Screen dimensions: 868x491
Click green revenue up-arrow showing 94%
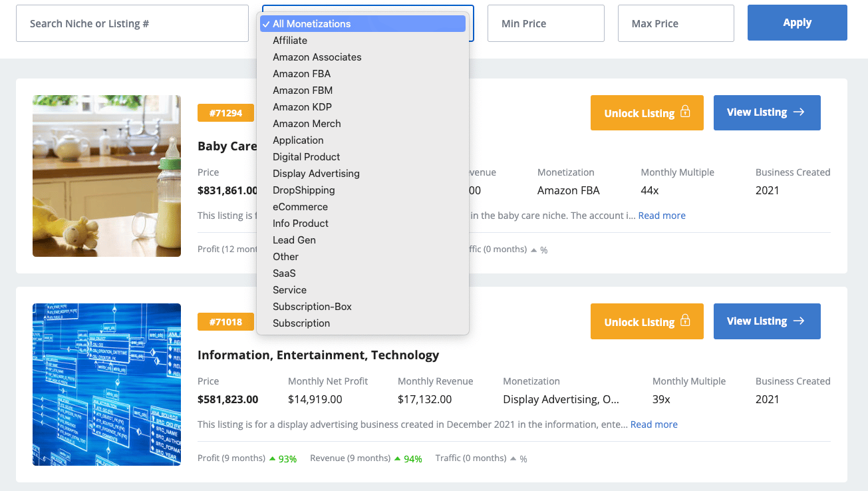pyautogui.click(x=397, y=458)
